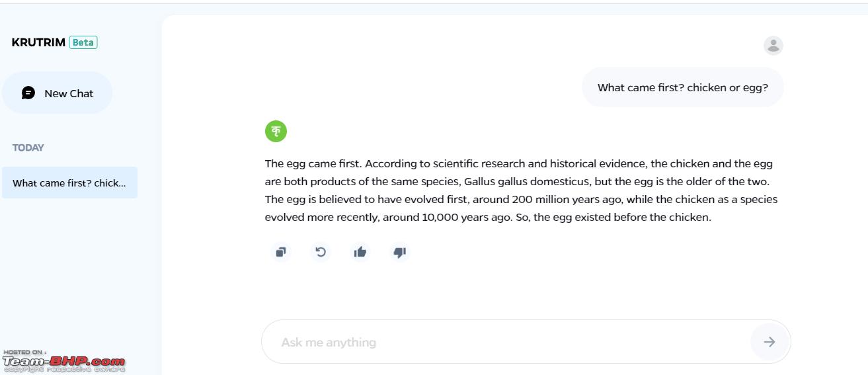Focus the 'Ask me anything' input field
The width and height of the screenshot is (868, 375).
506,342
